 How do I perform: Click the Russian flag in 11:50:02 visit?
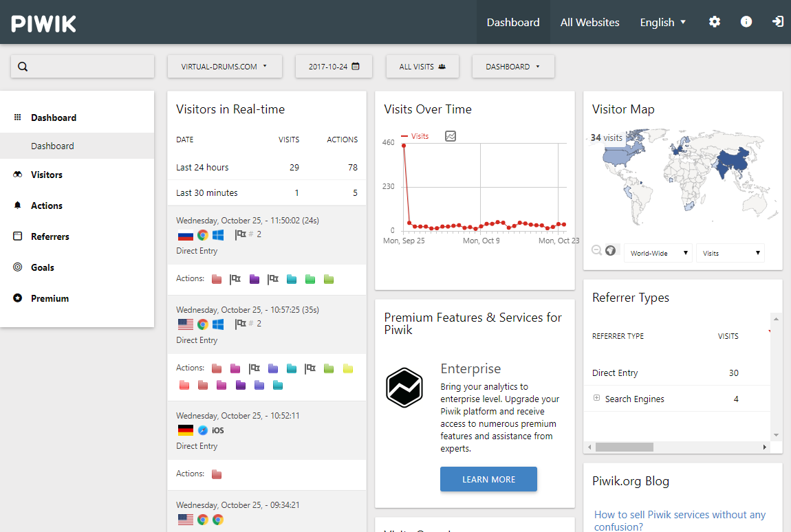coord(186,235)
